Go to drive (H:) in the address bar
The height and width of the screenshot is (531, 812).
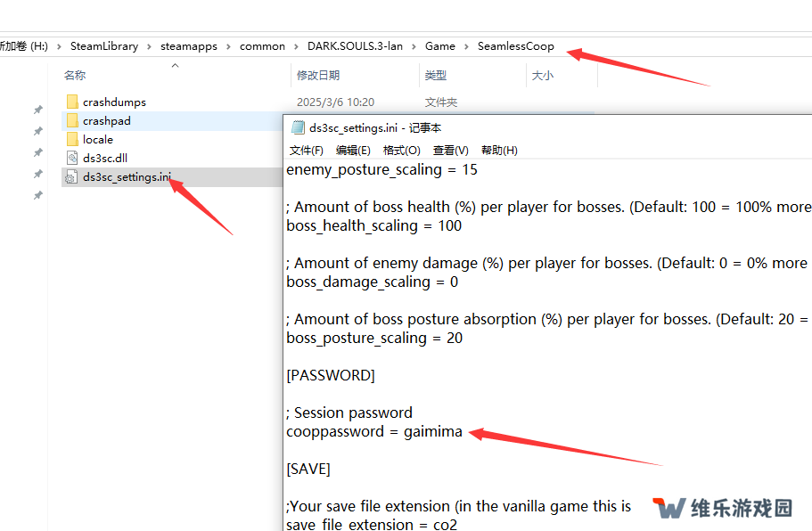[x=24, y=46]
